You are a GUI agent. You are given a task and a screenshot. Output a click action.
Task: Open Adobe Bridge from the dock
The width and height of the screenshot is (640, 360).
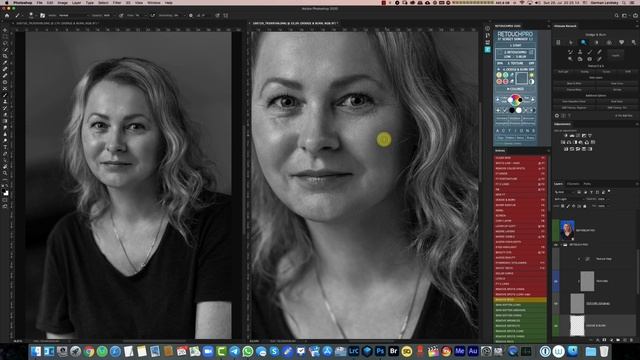tap(393, 351)
